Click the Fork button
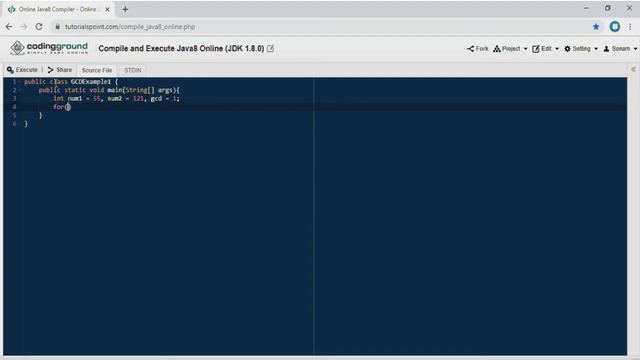Screen dimensions: 640x360 (x=478, y=49)
